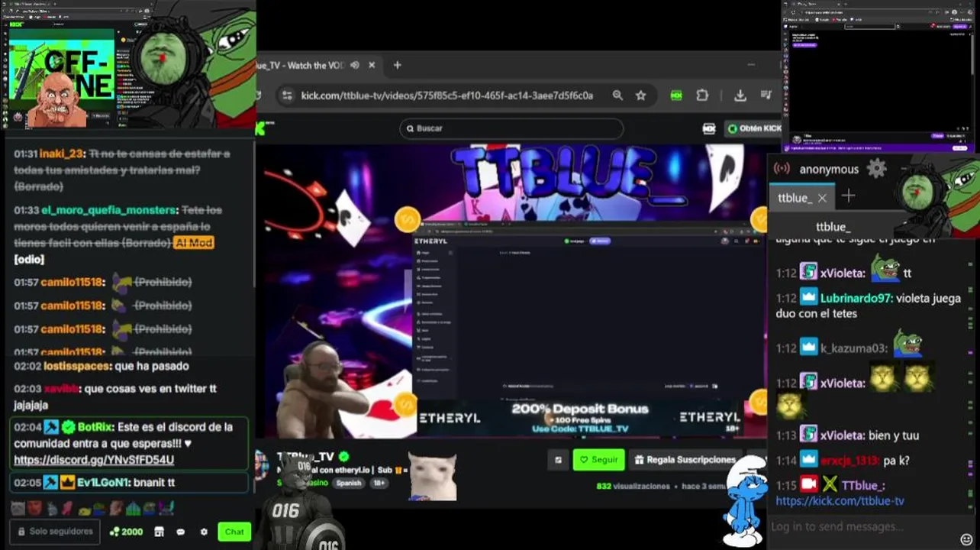The height and width of the screenshot is (550, 980).
Task: Click Regala Suscripciones button
Action: [x=684, y=460]
